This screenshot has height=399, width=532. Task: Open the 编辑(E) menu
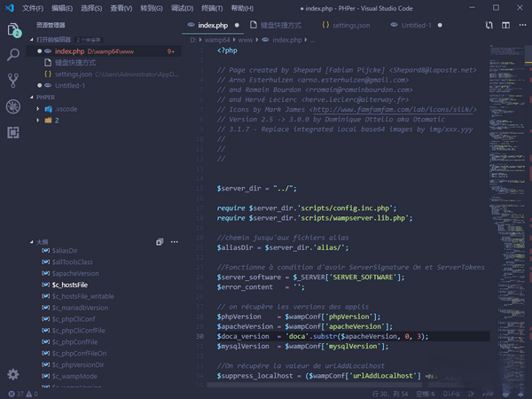point(62,8)
